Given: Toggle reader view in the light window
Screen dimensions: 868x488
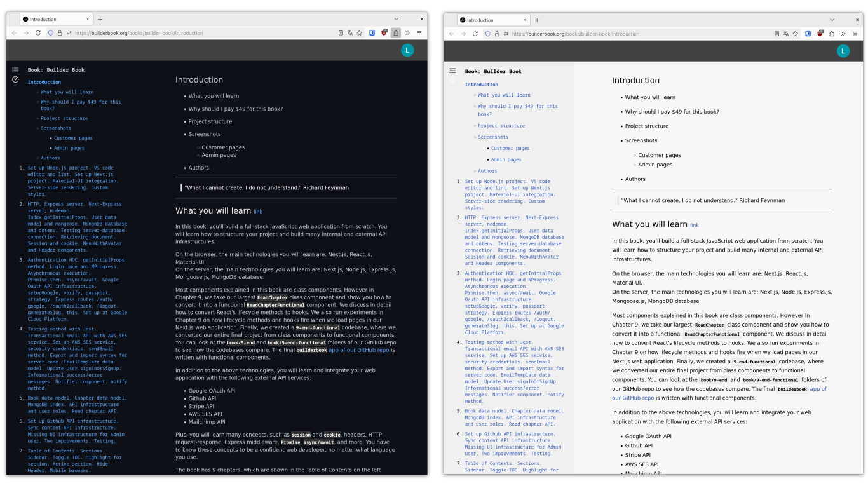Looking at the screenshot, I should [x=777, y=34].
